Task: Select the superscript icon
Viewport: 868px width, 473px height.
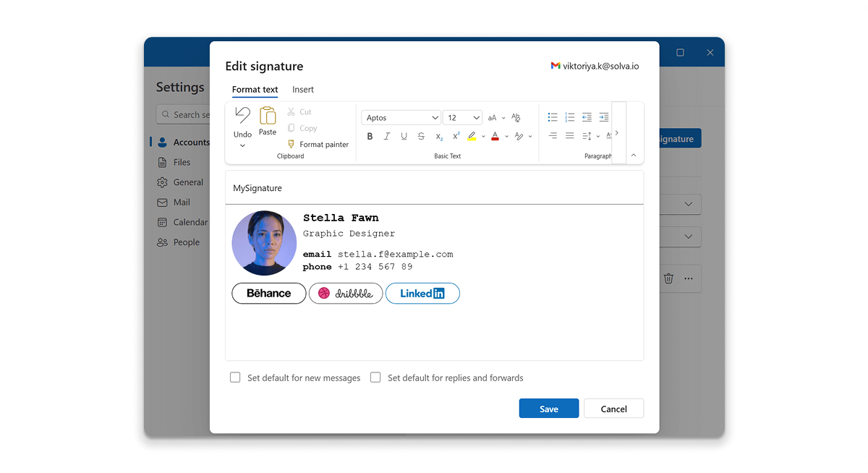Action: coord(456,136)
